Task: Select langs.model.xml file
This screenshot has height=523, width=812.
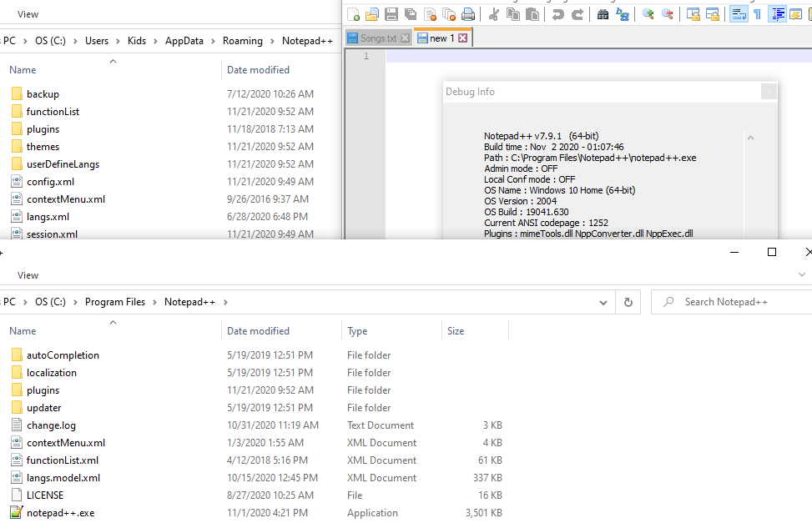Action: pos(63,478)
